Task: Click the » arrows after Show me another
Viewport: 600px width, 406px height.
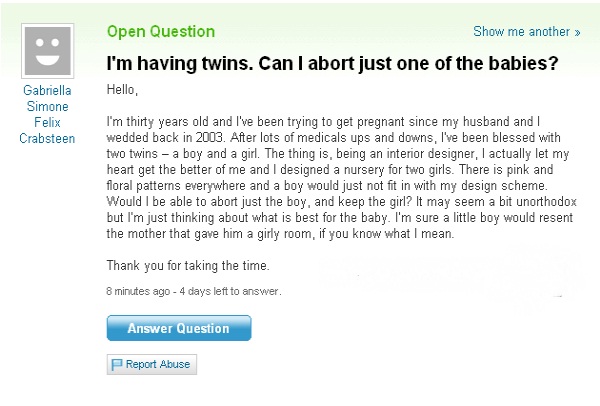Action: [x=577, y=32]
